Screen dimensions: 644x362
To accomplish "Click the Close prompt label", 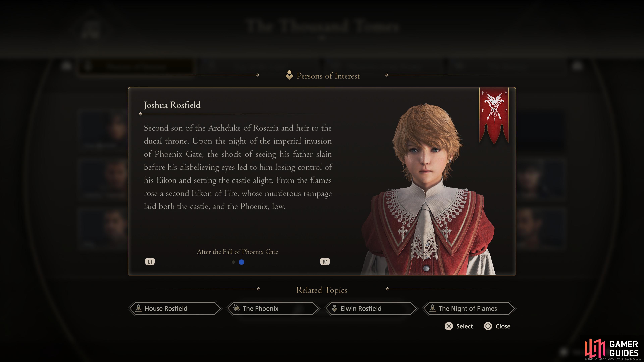I will pyautogui.click(x=503, y=326).
